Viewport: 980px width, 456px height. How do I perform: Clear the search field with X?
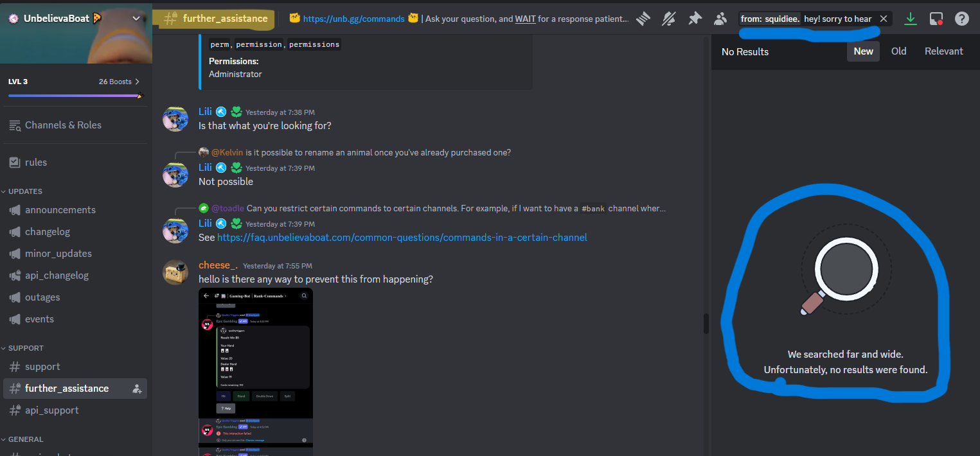point(884,19)
